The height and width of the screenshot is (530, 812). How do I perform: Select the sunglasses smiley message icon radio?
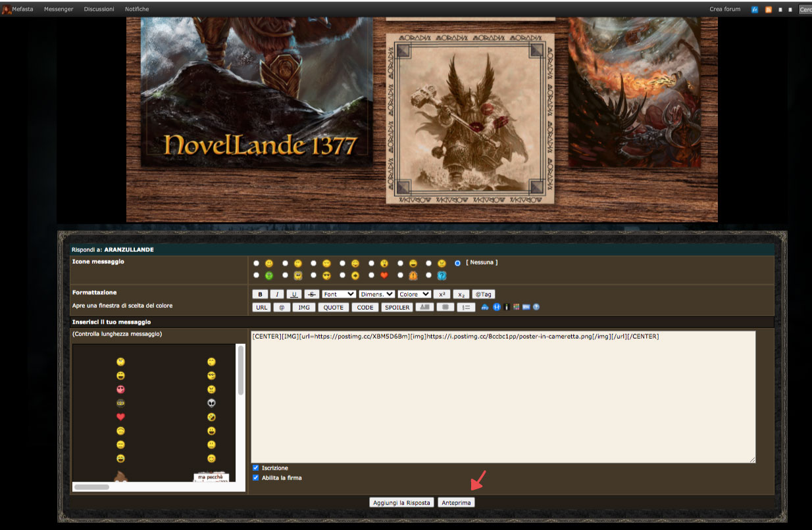(x=313, y=275)
